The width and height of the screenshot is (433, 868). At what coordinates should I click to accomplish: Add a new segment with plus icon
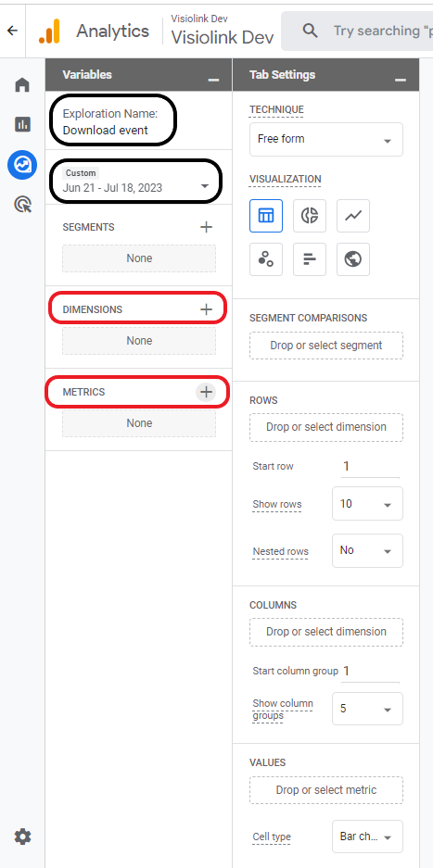point(206,227)
